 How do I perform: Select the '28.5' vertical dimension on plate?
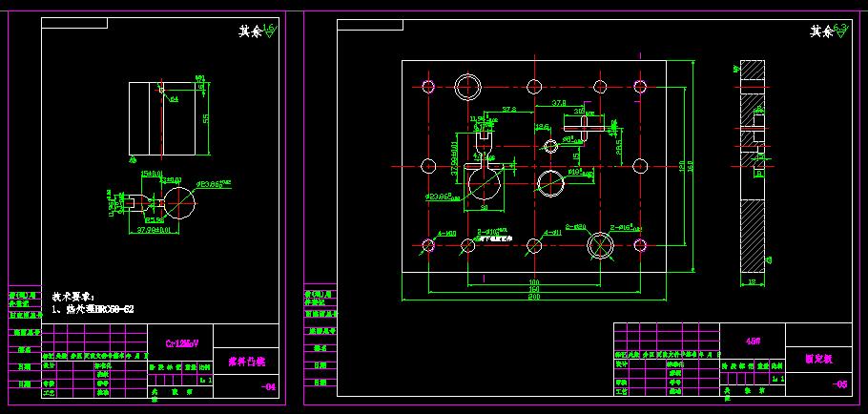[619, 148]
